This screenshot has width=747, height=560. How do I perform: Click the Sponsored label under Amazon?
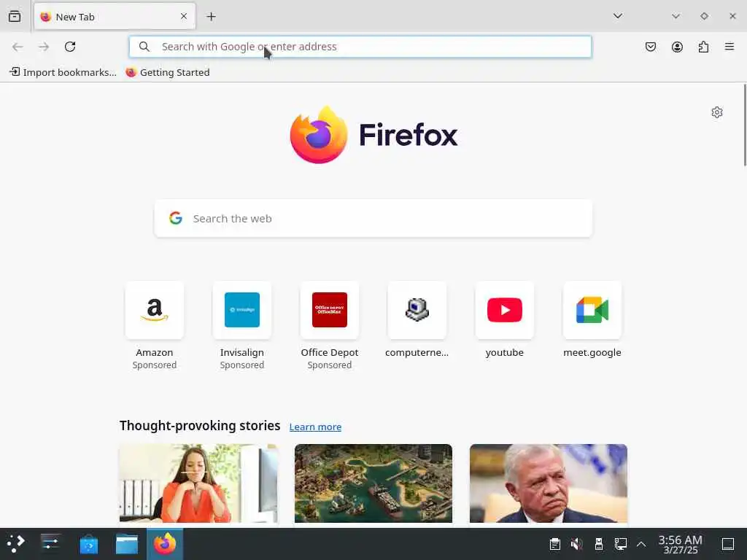155,365
